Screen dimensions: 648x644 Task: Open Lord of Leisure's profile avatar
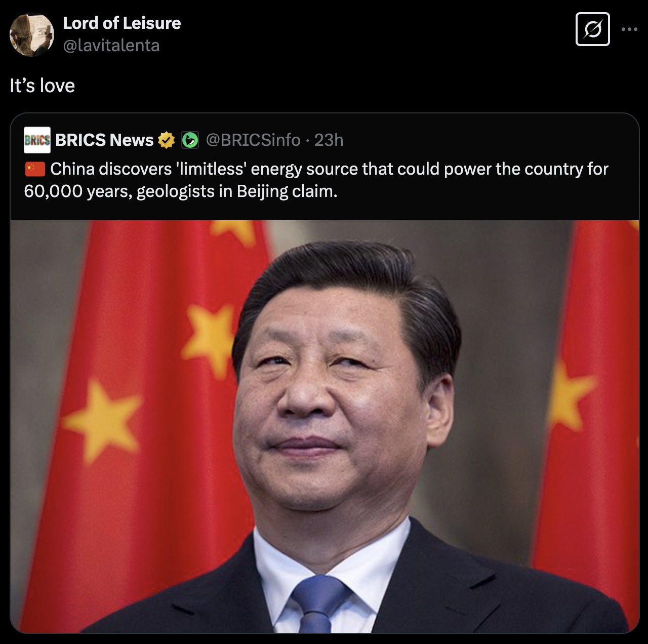coord(32,34)
